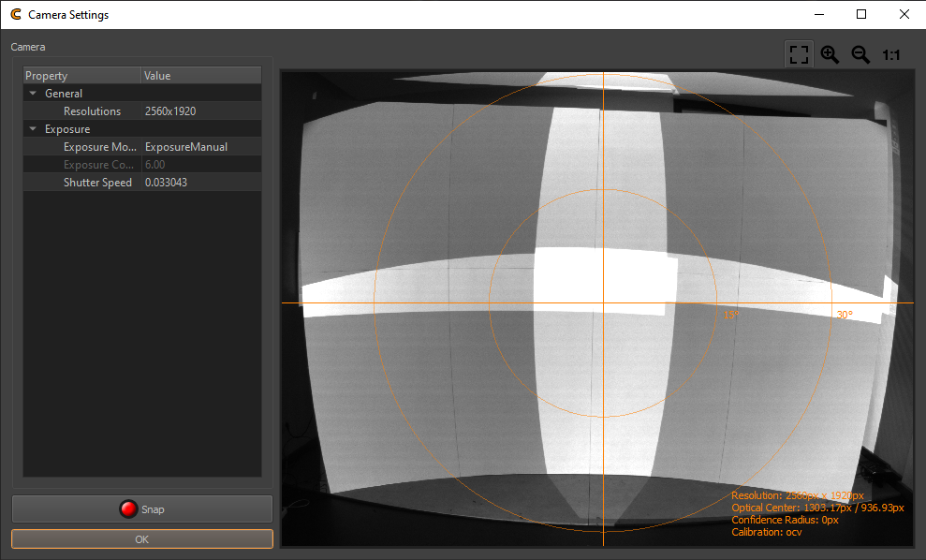Click the fit-to-view frame icon
926x560 pixels.
799,54
